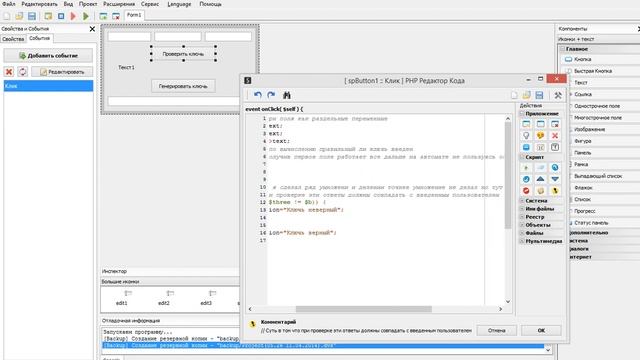Open Find with the binoculars icon
Screen dimensions: 640x360
287,95
